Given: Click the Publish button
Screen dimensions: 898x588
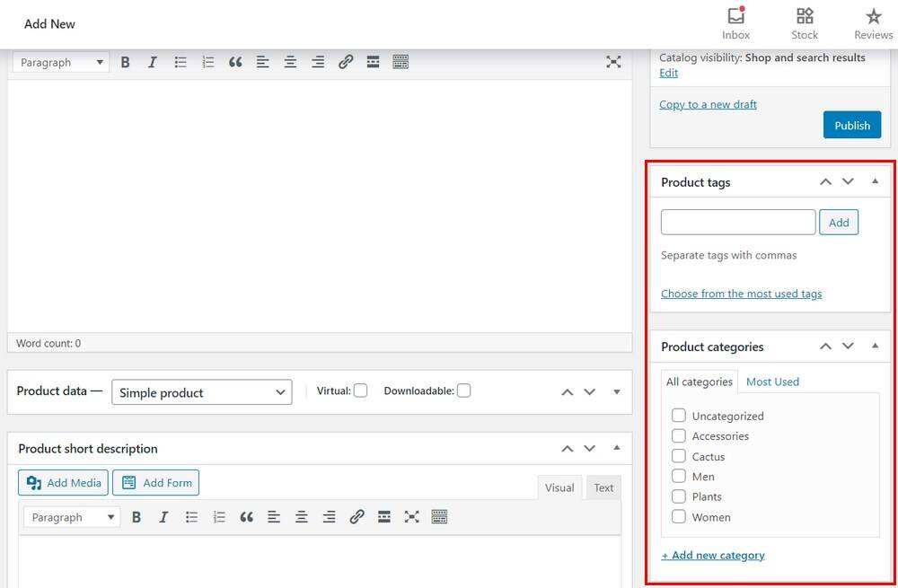Looking at the screenshot, I should [x=851, y=126].
